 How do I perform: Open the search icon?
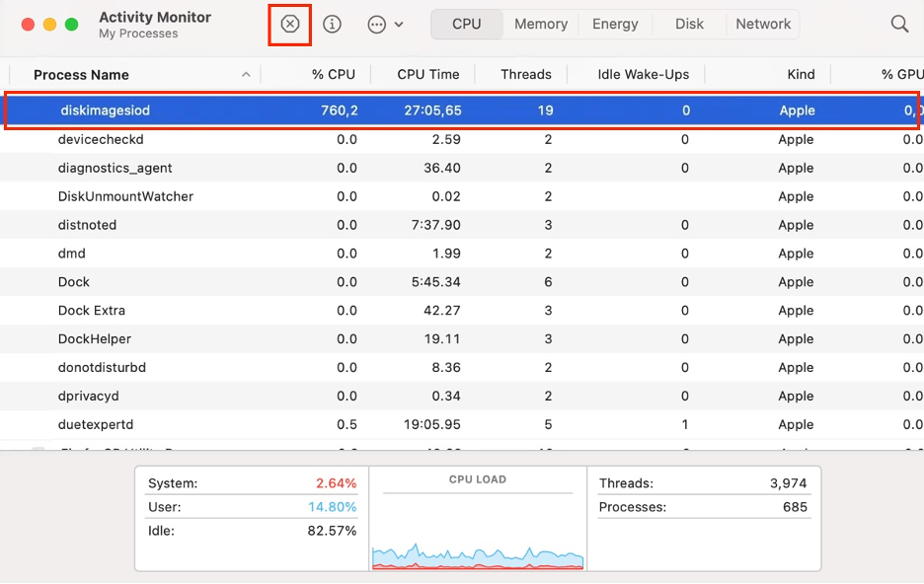tap(898, 22)
